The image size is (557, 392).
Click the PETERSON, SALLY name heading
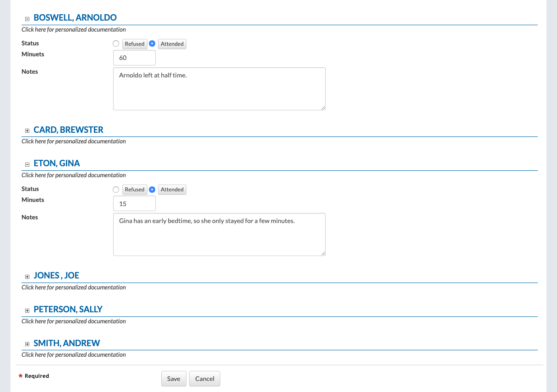click(68, 310)
